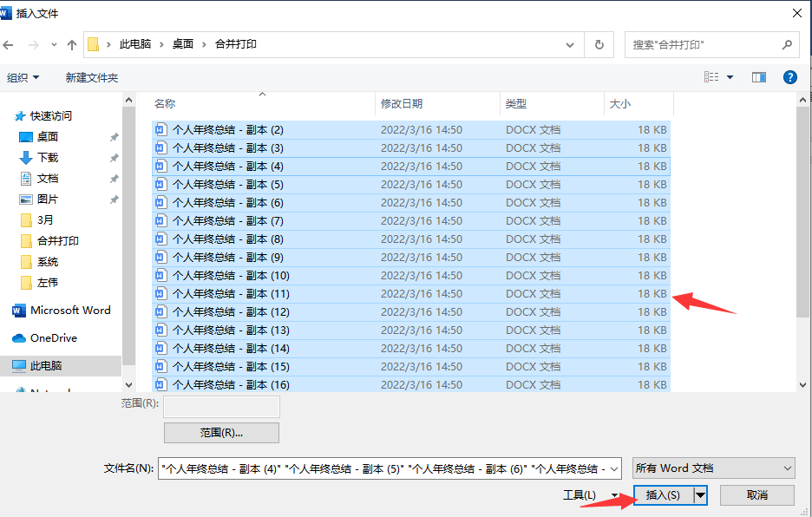This screenshot has width=812, height=517.
Task: Open the 左伟 folder in sidebar
Action: point(48,282)
